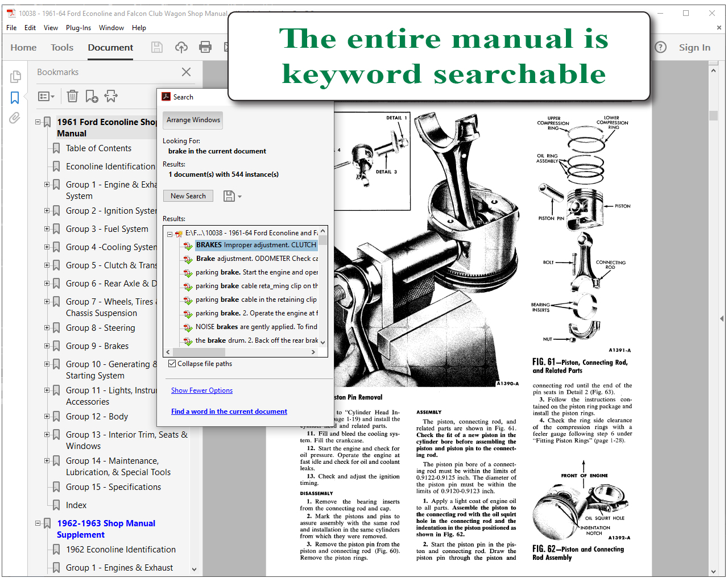Click the Table of Contents bookmark icon
The image size is (728, 582).
56,148
